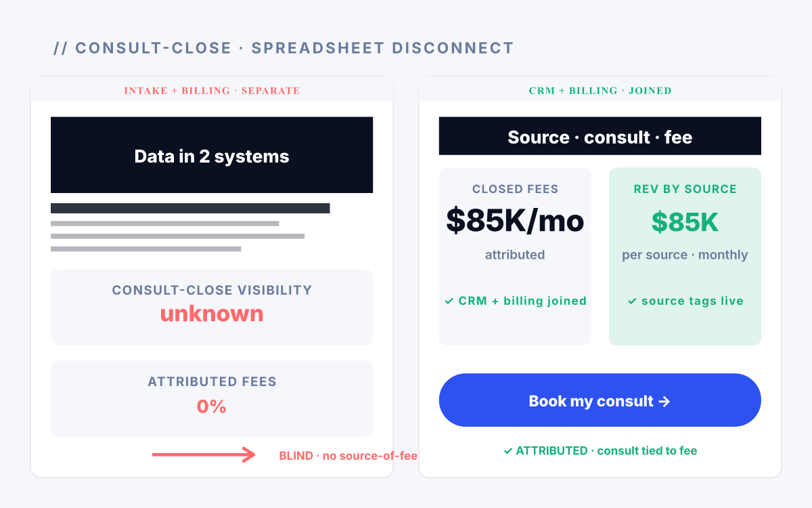Screen dimensions: 812x508
Task: Click the Data in 2 systems banner
Action: (x=212, y=155)
